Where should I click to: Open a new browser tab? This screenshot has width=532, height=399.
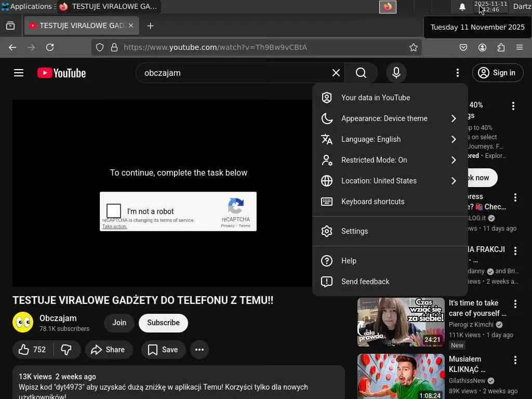[151, 26]
